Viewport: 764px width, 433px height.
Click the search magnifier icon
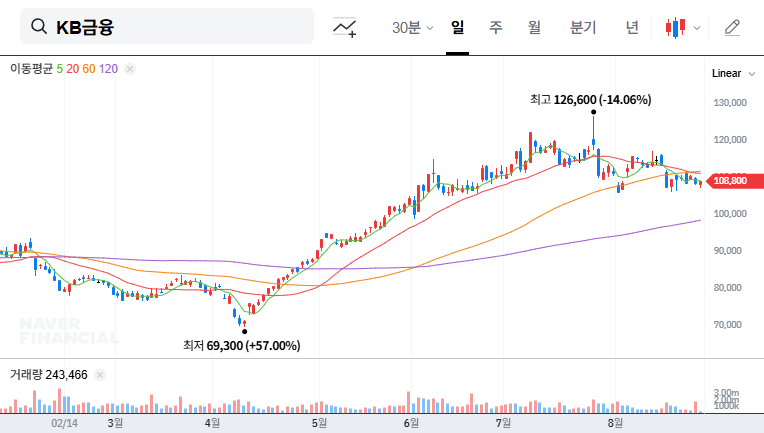click(38, 26)
